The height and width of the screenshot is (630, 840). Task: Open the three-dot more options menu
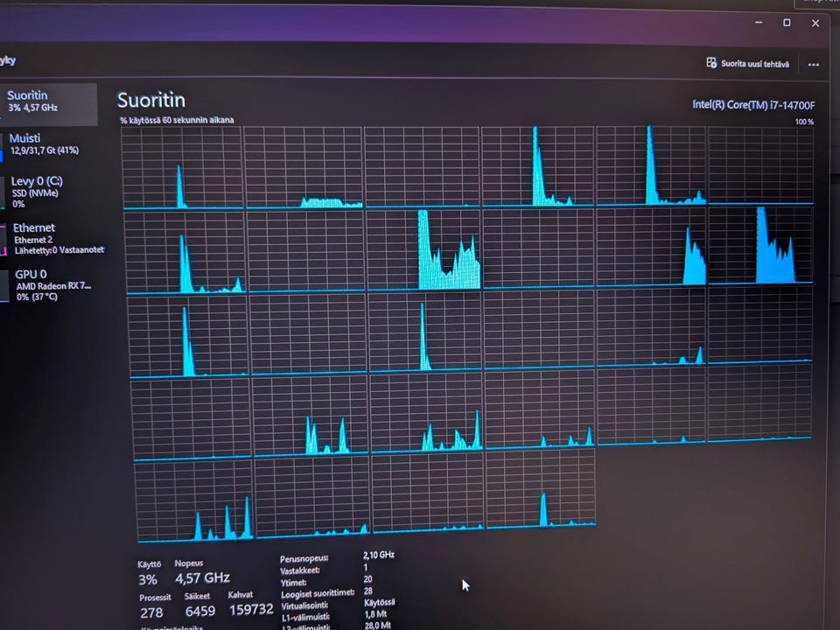813,65
